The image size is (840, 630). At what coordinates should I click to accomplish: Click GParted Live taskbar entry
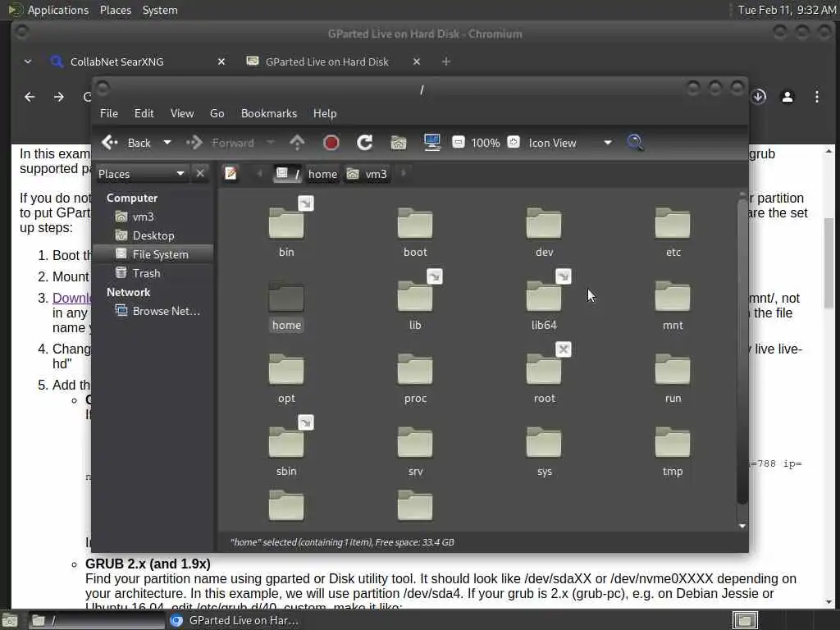[x=235, y=620]
